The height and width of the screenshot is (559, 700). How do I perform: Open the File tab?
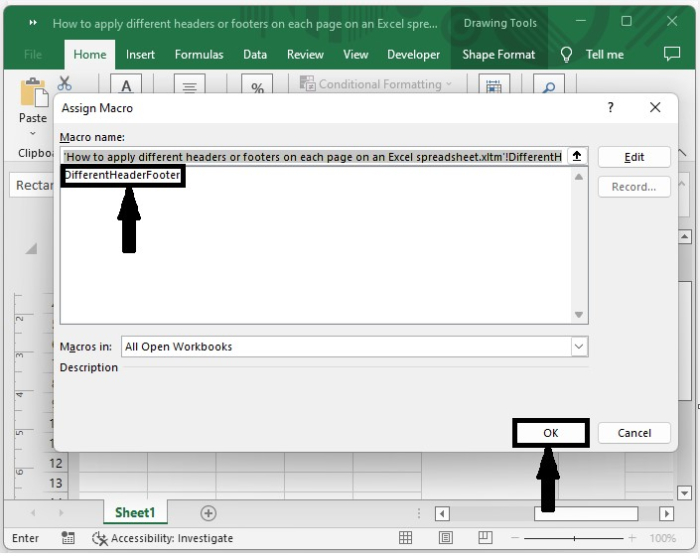[x=33, y=54]
